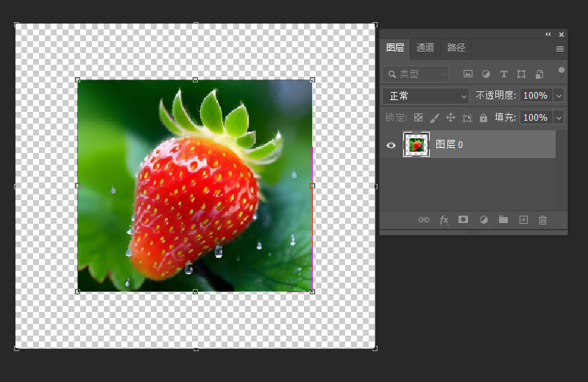
Task: Click the 填充 fill value field
Action: coord(535,118)
